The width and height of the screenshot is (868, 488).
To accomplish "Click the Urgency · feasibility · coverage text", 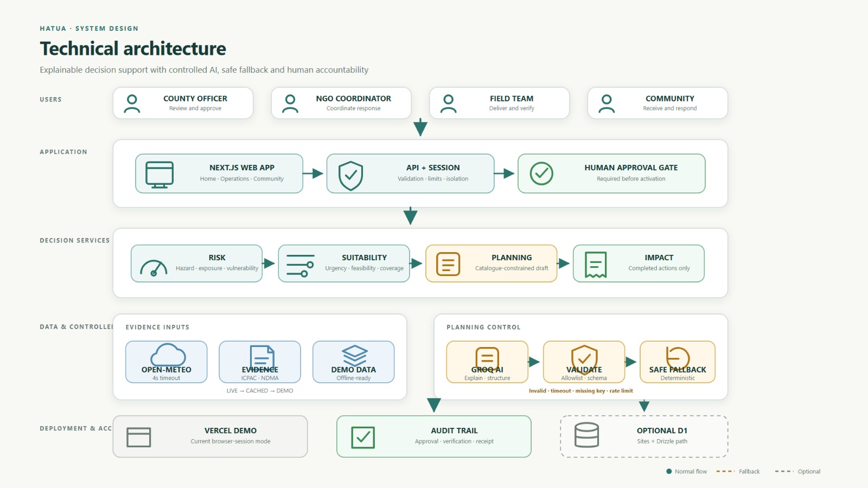I will pos(365,268).
